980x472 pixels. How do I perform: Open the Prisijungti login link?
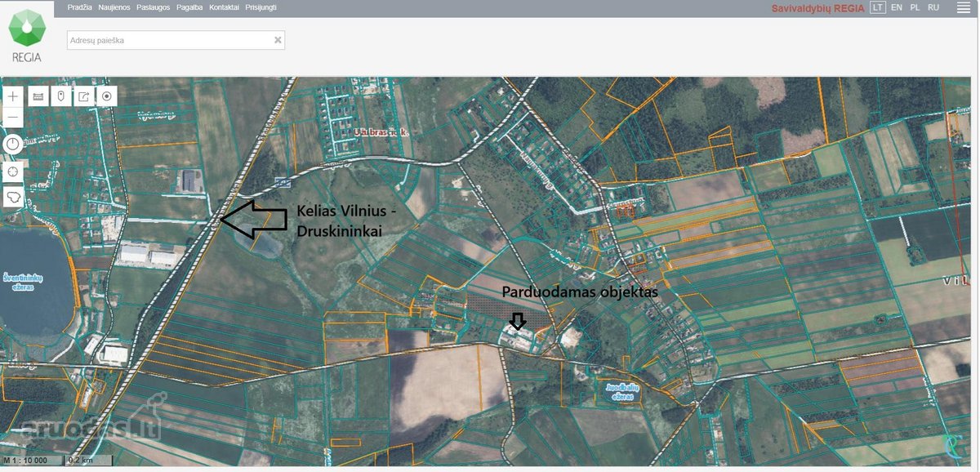[261, 7]
